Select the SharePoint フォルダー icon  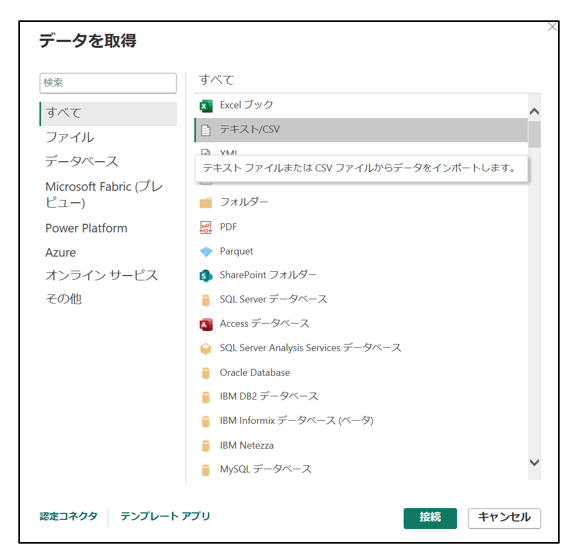206,275
